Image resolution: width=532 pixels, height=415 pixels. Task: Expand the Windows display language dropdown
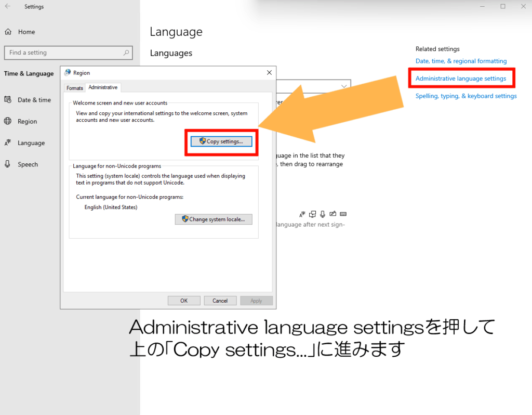[x=344, y=86]
